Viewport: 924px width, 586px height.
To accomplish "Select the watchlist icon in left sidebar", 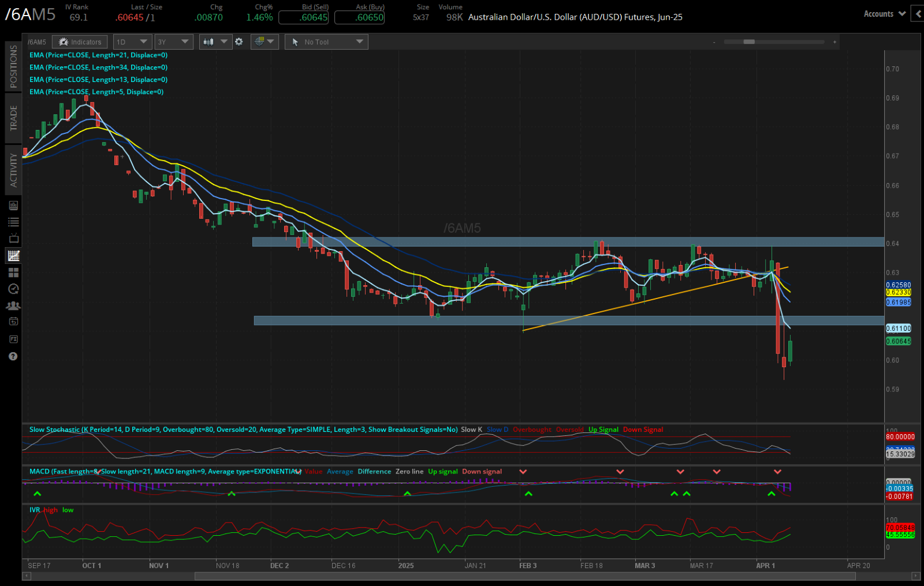I will [13, 222].
